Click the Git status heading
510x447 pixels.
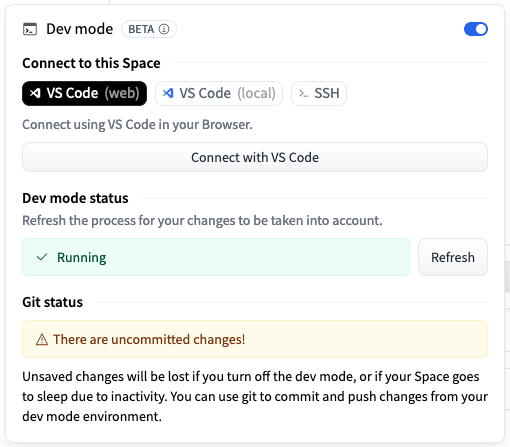(x=53, y=302)
